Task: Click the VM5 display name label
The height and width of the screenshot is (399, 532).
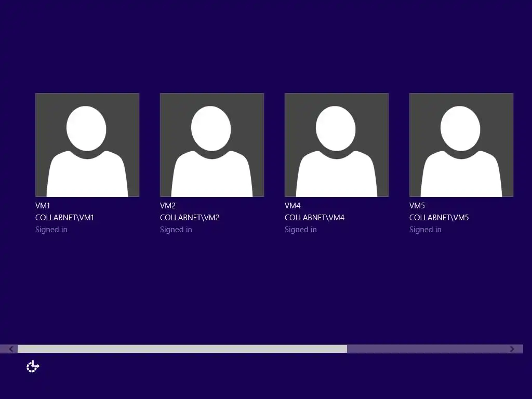Action: (x=417, y=206)
